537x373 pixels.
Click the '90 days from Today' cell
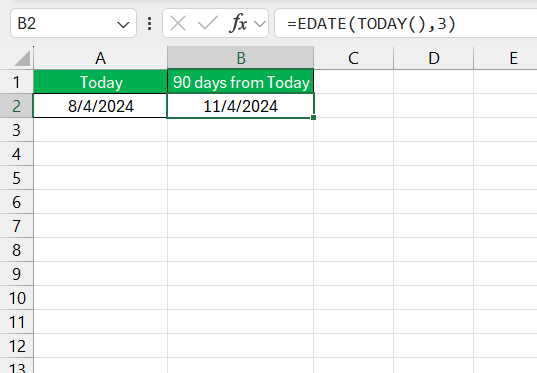pos(241,82)
